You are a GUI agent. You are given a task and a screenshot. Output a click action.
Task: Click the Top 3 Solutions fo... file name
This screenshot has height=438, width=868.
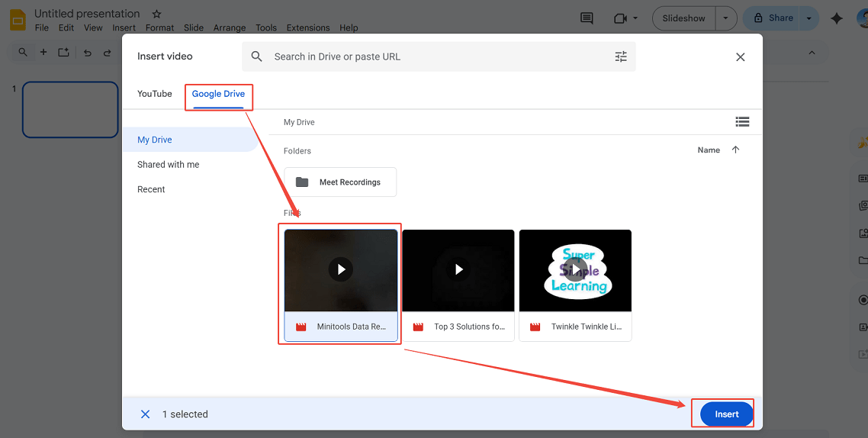469,327
